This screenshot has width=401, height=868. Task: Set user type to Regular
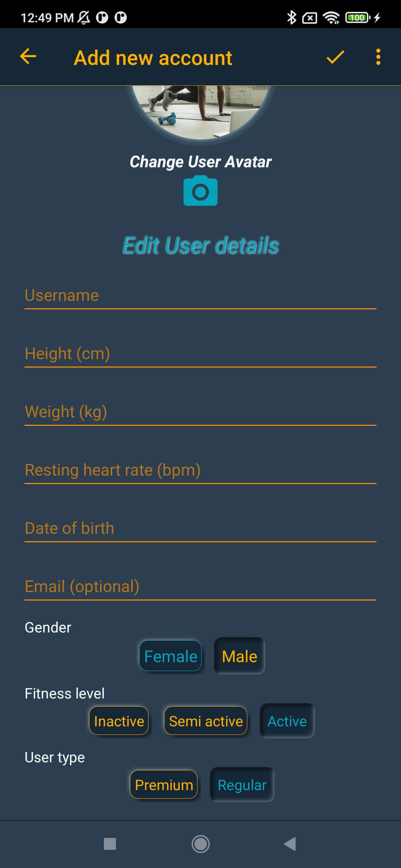pos(242,785)
